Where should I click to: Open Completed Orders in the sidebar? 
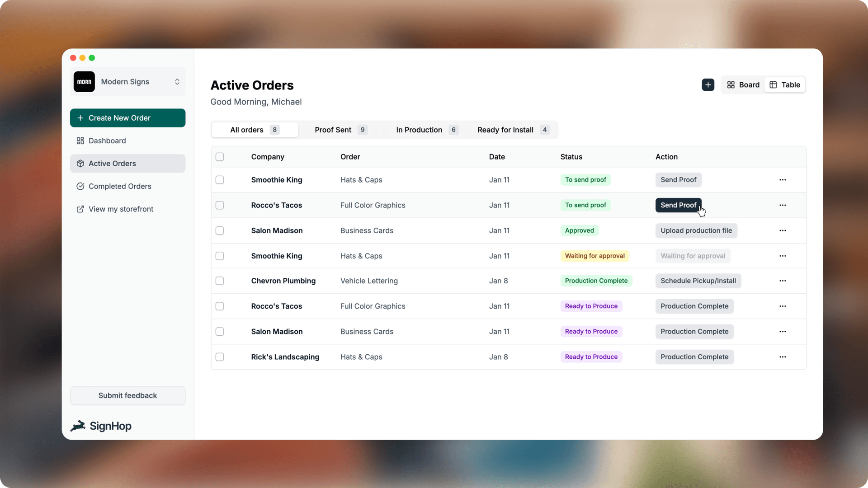pyautogui.click(x=127, y=186)
